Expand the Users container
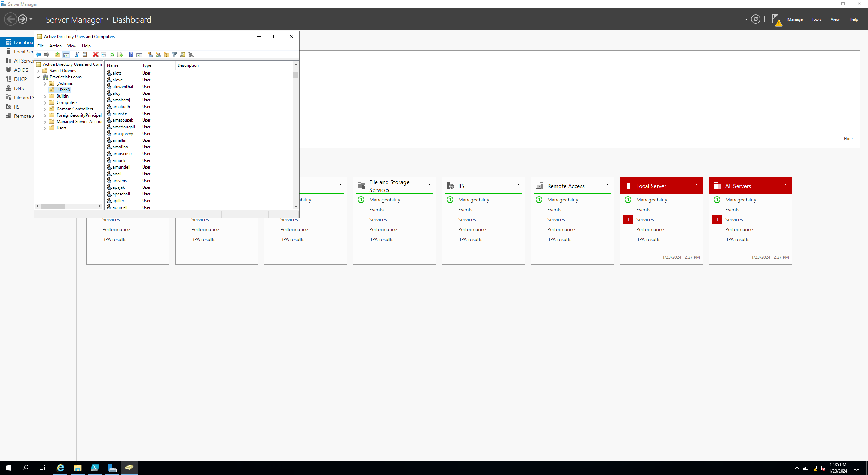This screenshot has height=475, width=868. (x=45, y=128)
